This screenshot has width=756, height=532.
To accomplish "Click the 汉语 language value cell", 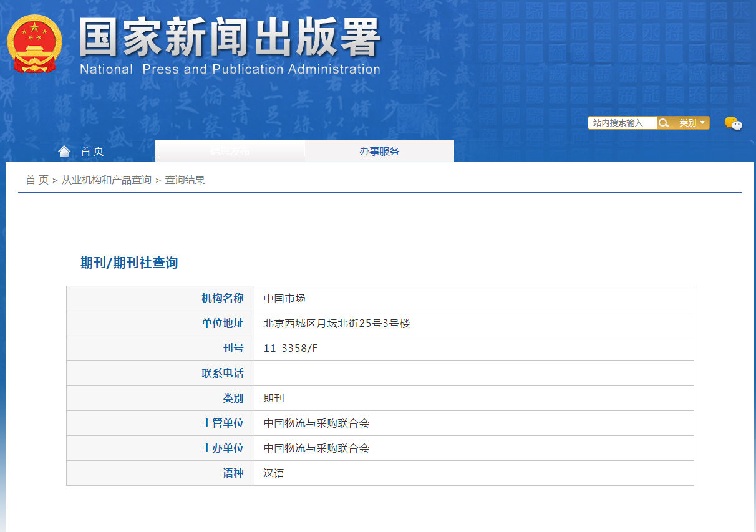I will [274, 473].
